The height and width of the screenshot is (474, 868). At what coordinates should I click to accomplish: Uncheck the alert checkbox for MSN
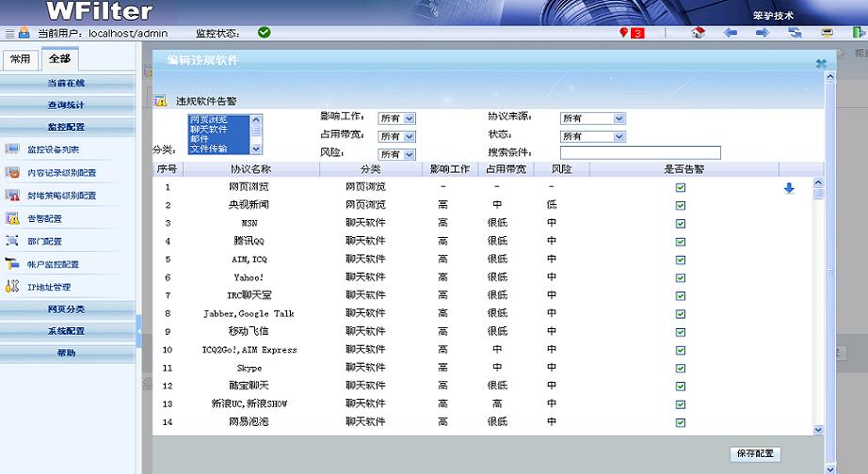click(681, 224)
